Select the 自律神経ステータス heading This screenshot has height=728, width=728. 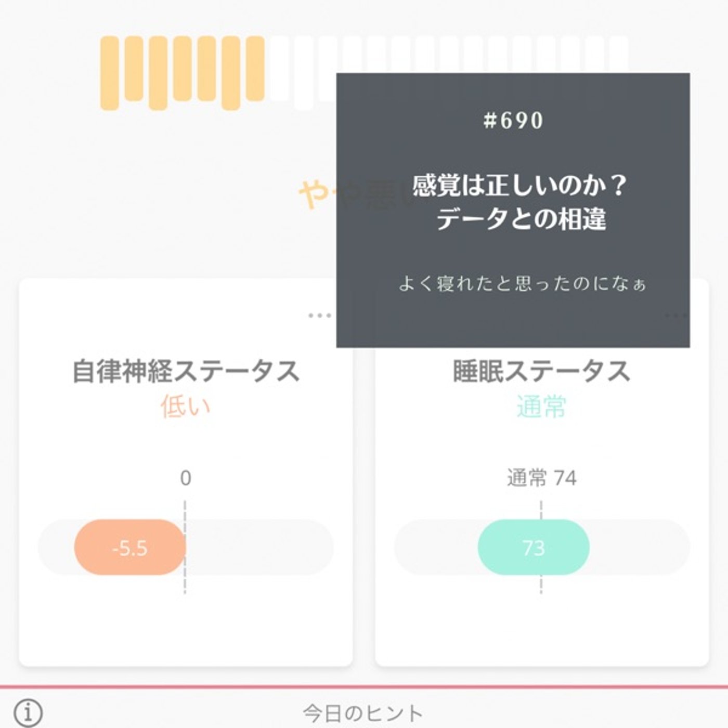186,371
